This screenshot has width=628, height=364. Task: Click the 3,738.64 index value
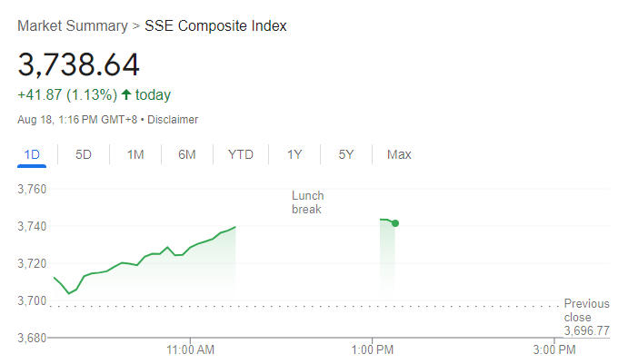coord(78,64)
